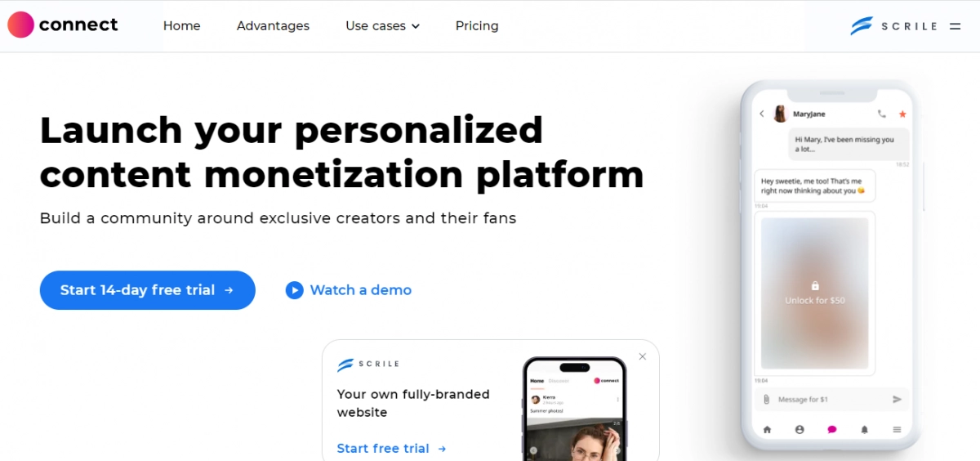Tap the bell notifications icon in phone

pos(864,429)
